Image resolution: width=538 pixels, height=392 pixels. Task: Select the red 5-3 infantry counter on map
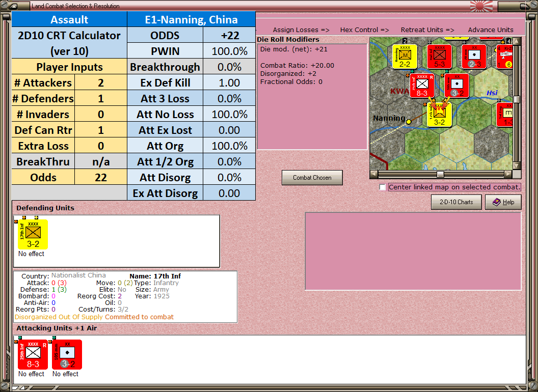pos(440,57)
